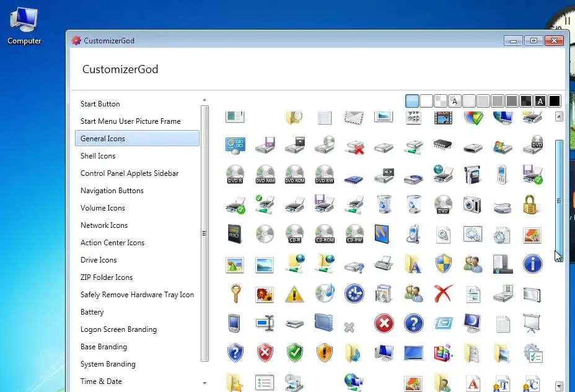Image resolution: width=575 pixels, height=392 pixels.
Task: Select the red X error circle icon
Action: [384, 323]
